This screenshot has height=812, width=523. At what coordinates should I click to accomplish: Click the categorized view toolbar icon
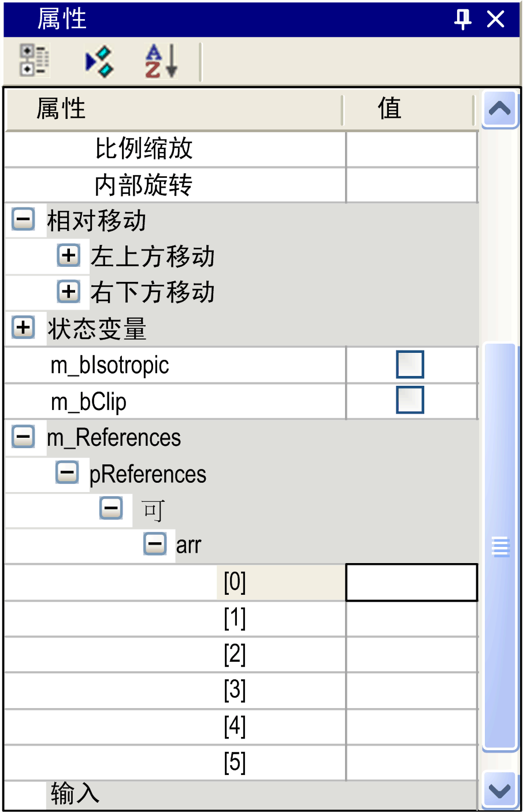(x=34, y=60)
